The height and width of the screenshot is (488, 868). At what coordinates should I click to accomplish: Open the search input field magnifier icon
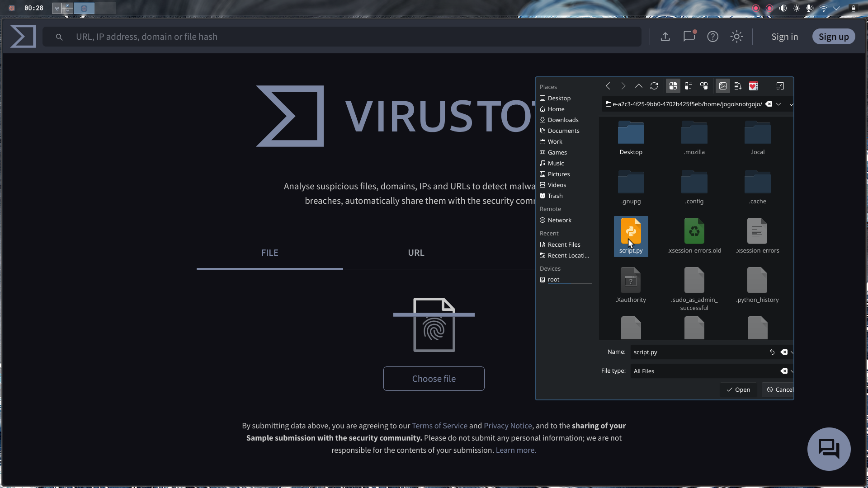click(60, 37)
